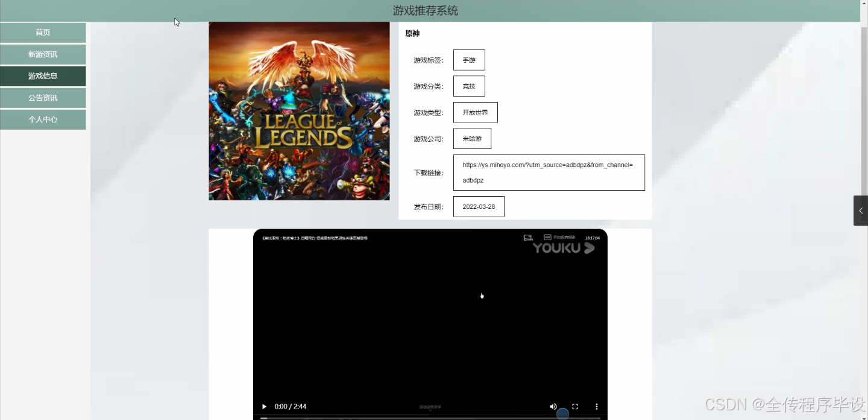Select 游戏信息 in the sidebar
This screenshot has height=420, width=868.
point(43,76)
